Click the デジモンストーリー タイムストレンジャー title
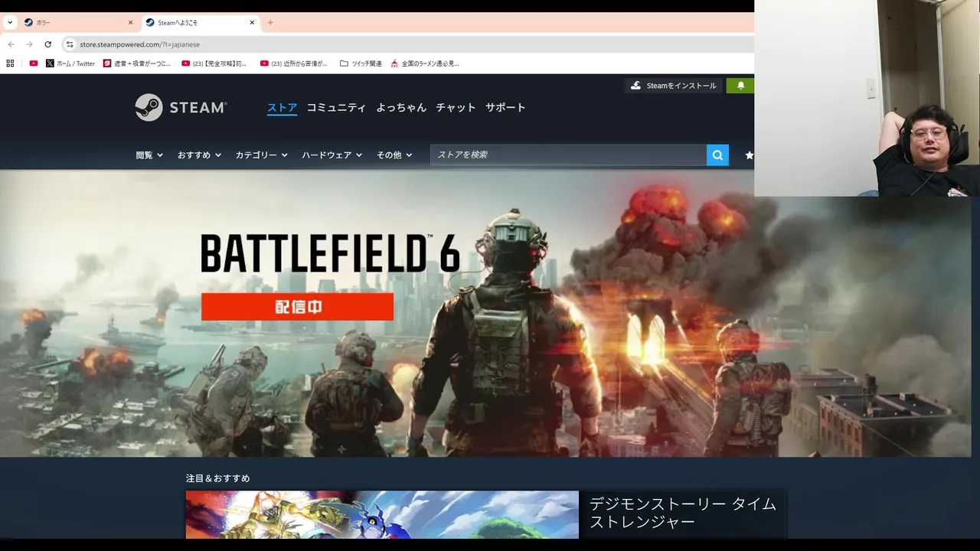980x551 pixels. click(682, 513)
